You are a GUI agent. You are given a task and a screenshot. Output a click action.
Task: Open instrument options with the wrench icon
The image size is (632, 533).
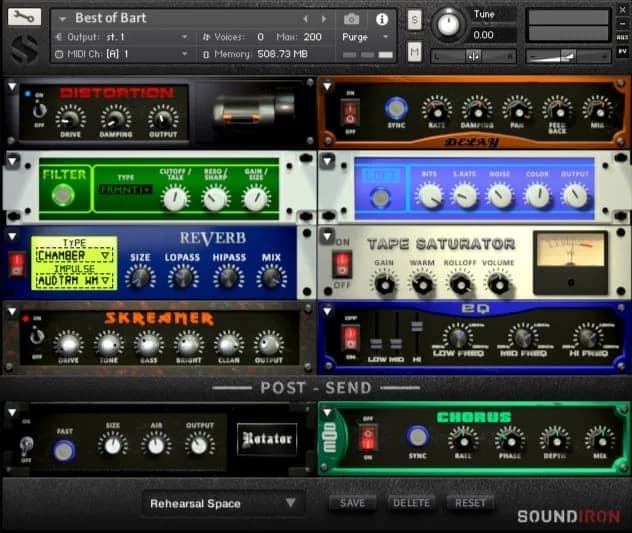coord(24,17)
